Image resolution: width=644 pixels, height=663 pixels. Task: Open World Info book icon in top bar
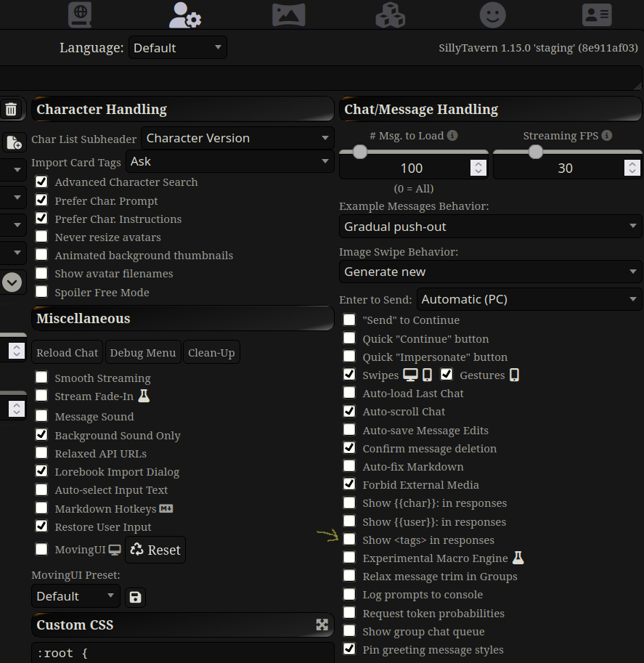[x=80, y=15]
